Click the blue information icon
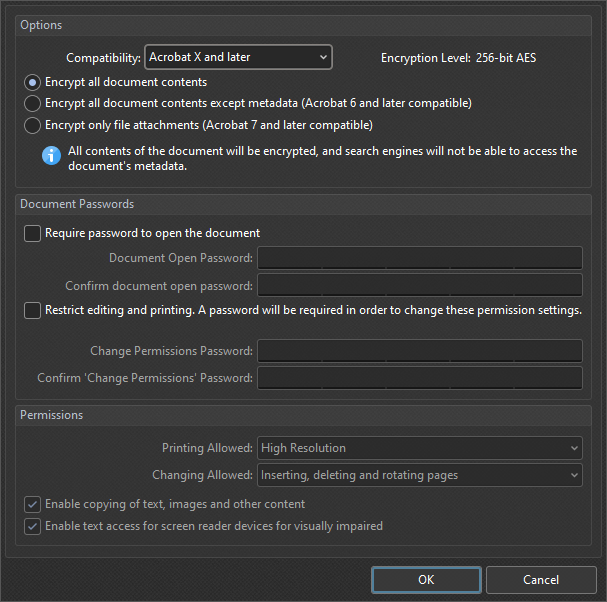This screenshot has width=607, height=602. [51, 156]
